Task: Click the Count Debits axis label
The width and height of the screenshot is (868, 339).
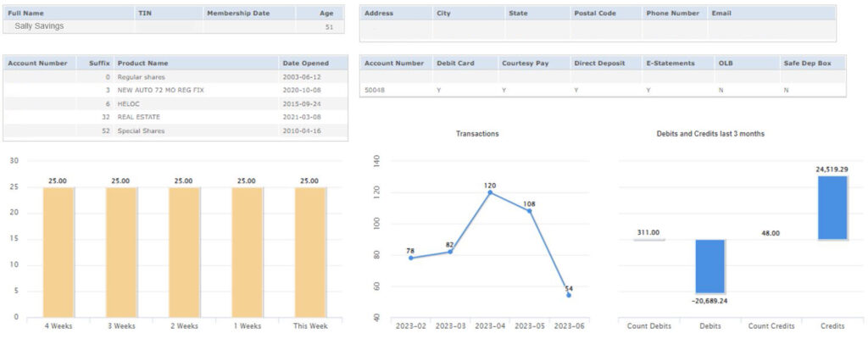Action: 648,326
